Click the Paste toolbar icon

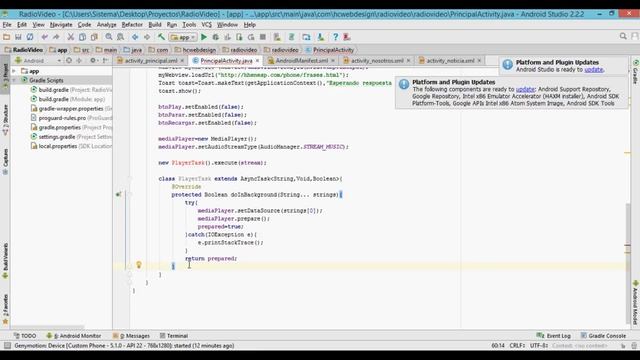(x=94, y=37)
